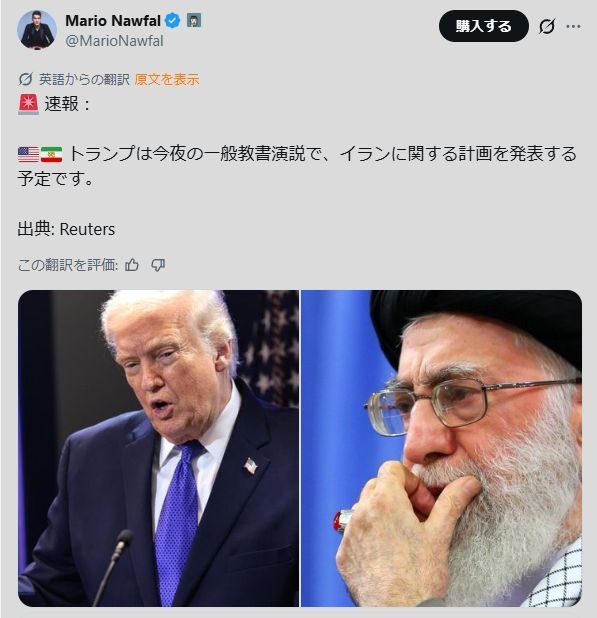Screen dimensions: 597x618
Task: Rate the translation with thumbs up
Action: (132, 265)
